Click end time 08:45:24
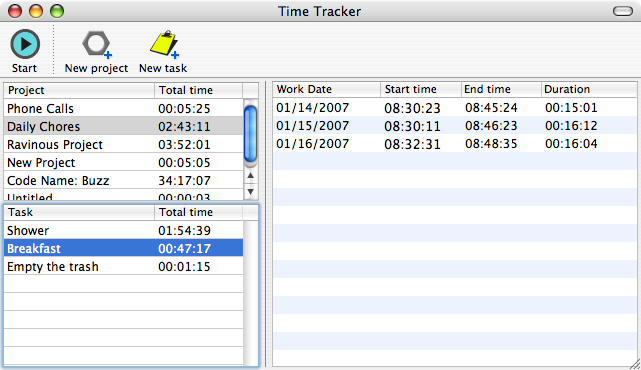Screen dimensions: 641x370 coord(491,108)
